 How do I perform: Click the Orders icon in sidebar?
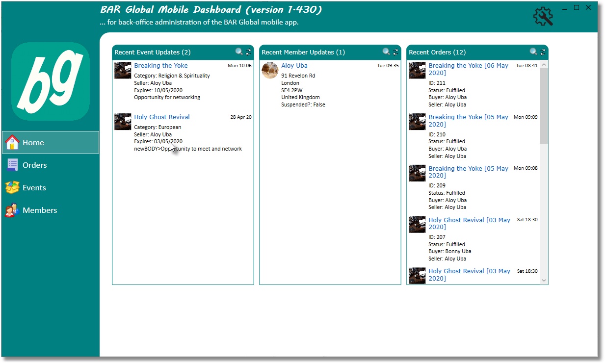pyautogui.click(x=12, y=165)
